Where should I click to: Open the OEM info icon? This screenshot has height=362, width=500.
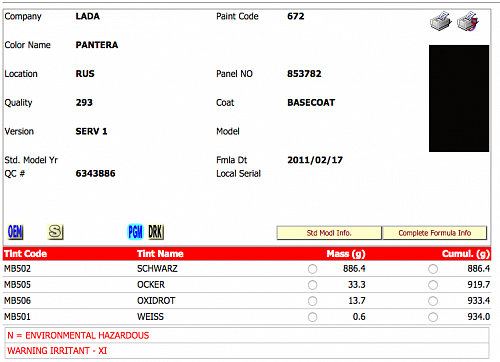pos(15,232)
